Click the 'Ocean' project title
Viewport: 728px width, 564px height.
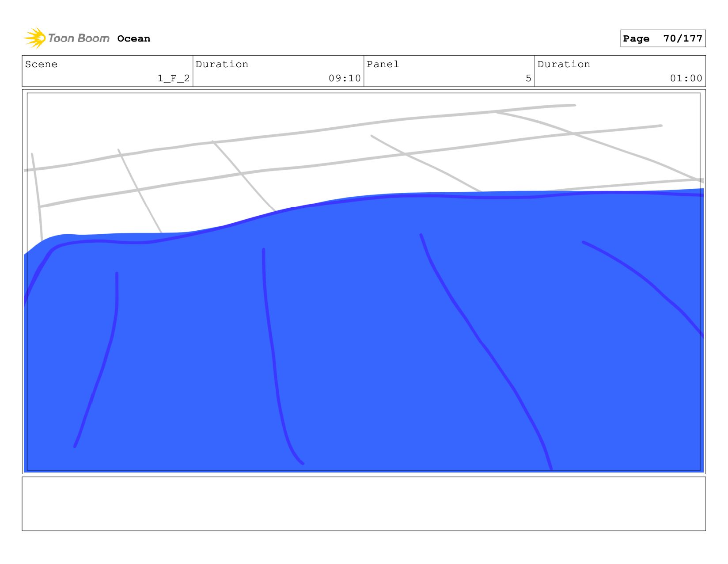134,39
